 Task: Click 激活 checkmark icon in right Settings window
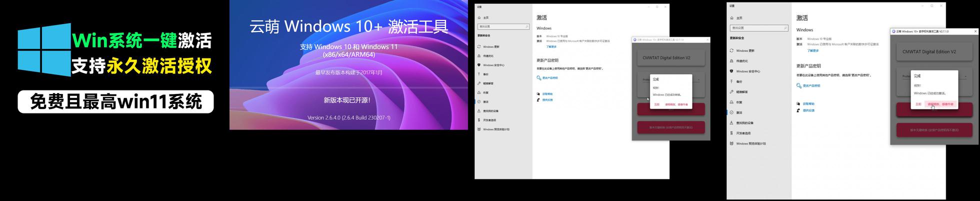[x=731, y=112]
